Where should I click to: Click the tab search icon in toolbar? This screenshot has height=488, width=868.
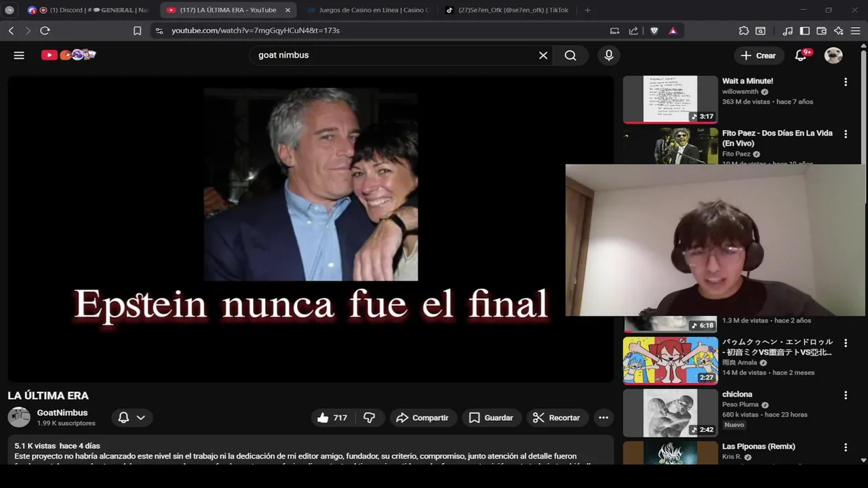point(761,30)
